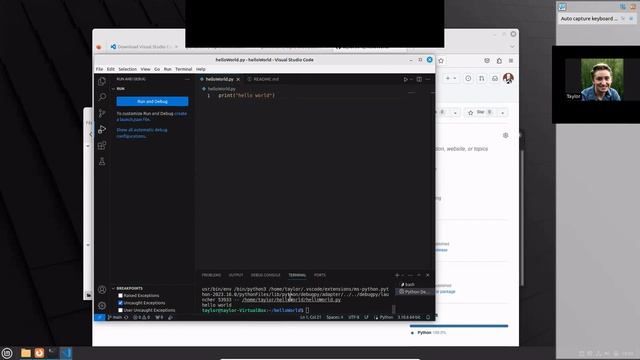Enable User Uncaught Exceptions checkbox
This screenshot has height=360, width=640.
click(120, 310)
